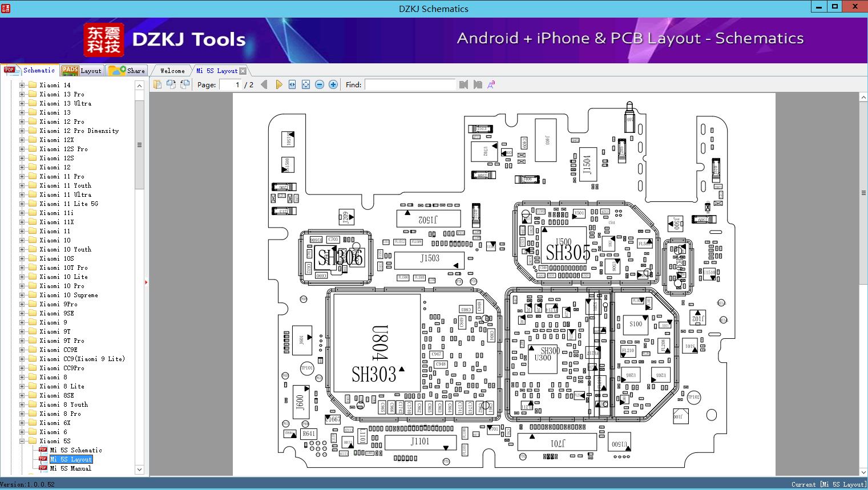Select the "Xiaomi CC9E" folder label
The image size is (868, 490).
tap(59, 350)
